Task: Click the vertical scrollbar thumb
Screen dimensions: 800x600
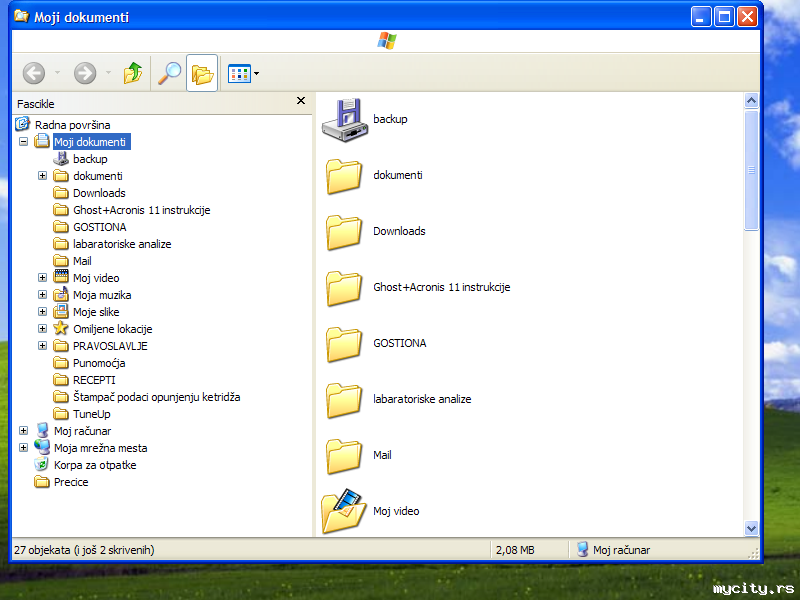Action: click(751, 170)
